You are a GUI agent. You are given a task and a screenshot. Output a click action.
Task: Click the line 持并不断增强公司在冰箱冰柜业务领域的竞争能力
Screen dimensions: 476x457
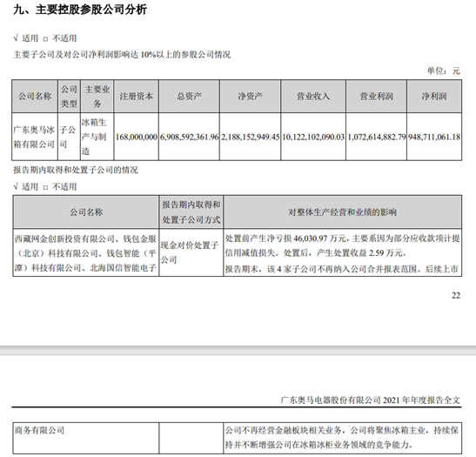[319, 445]
